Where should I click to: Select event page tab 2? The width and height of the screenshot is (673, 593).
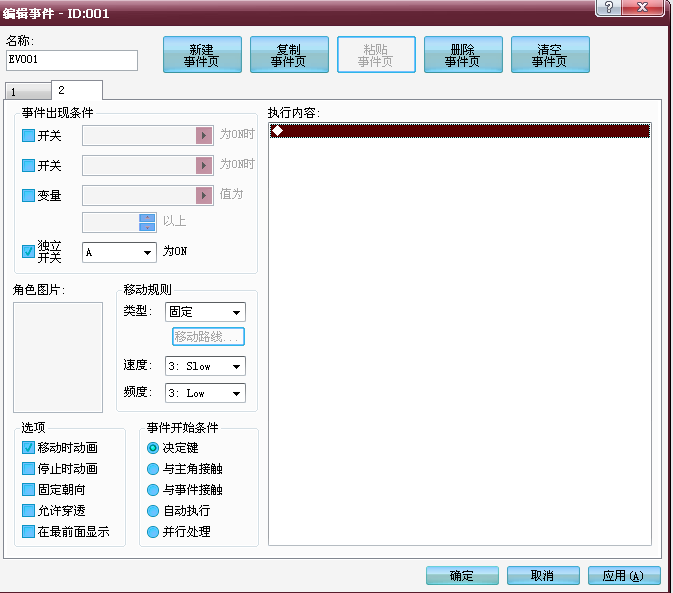click(77, 90)
